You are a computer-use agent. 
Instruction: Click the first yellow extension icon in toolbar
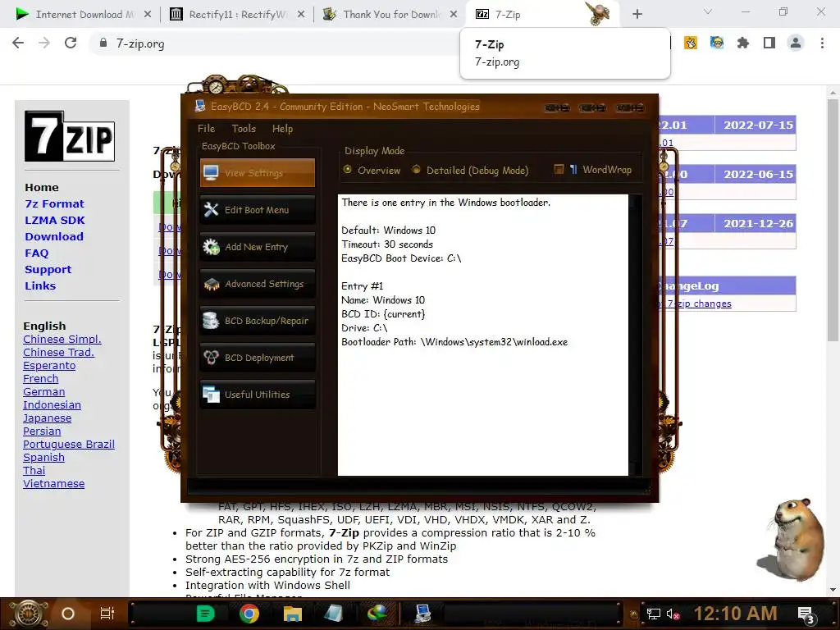pos(691,43)
